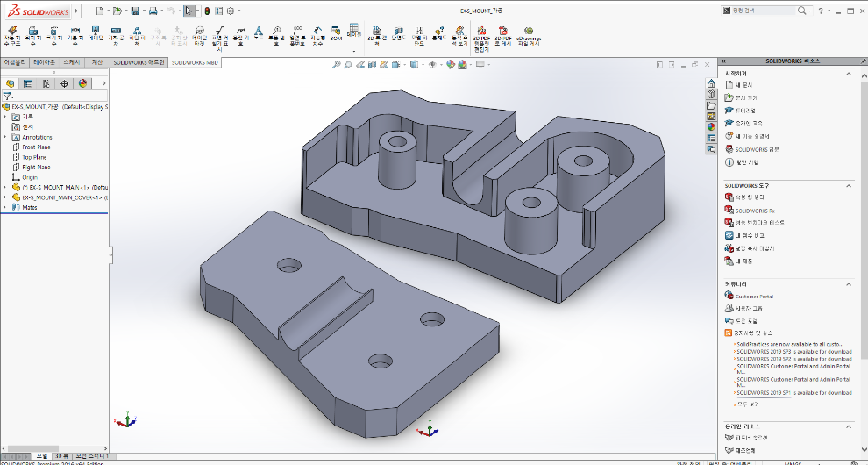Viewport: 868px width, 465px height.
Task: Open the DisplayManager tab icon
Action: click(x=82, y=83)
